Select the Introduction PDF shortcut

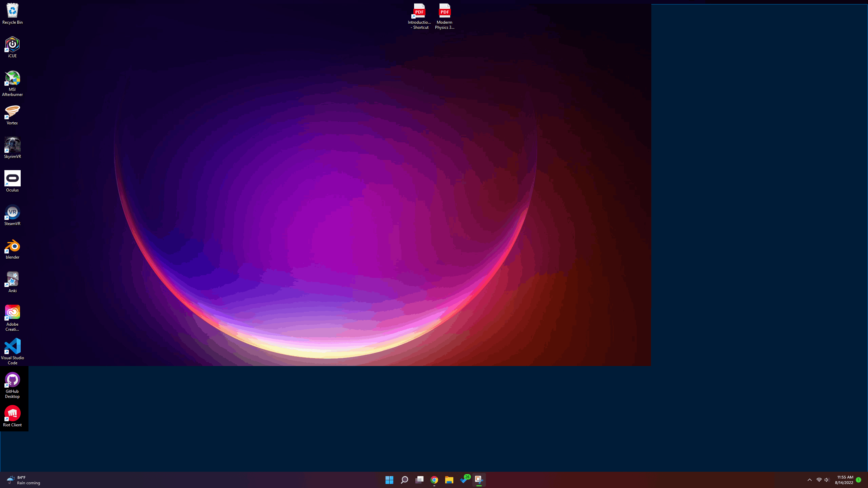tap(419, 12)
